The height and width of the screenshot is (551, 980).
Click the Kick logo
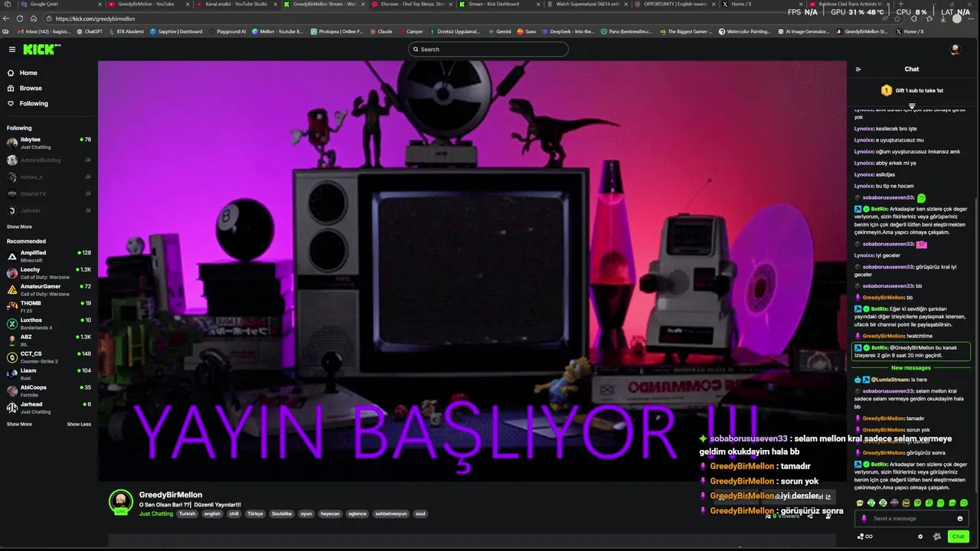[40, 49]
